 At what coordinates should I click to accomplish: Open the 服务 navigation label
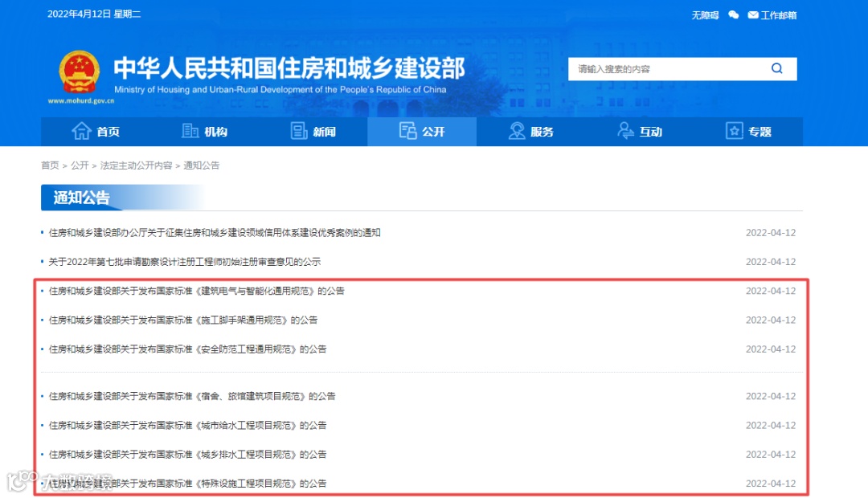click(542, 132)
